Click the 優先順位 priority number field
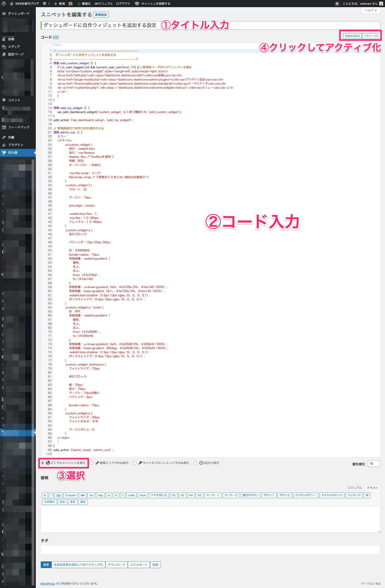This screenshot has width=385, height=588. [x=374, y=464]
